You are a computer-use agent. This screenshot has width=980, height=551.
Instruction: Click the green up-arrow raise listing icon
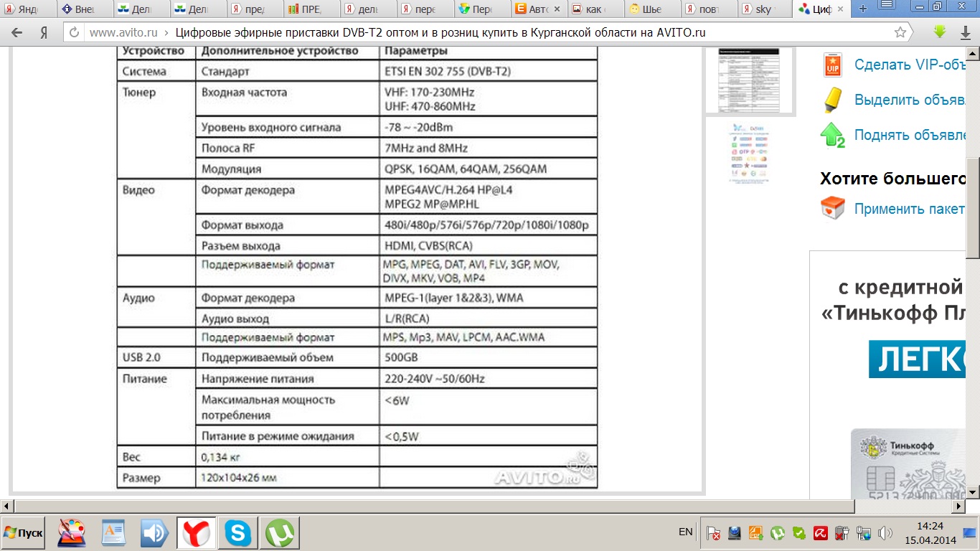point(832,135)
